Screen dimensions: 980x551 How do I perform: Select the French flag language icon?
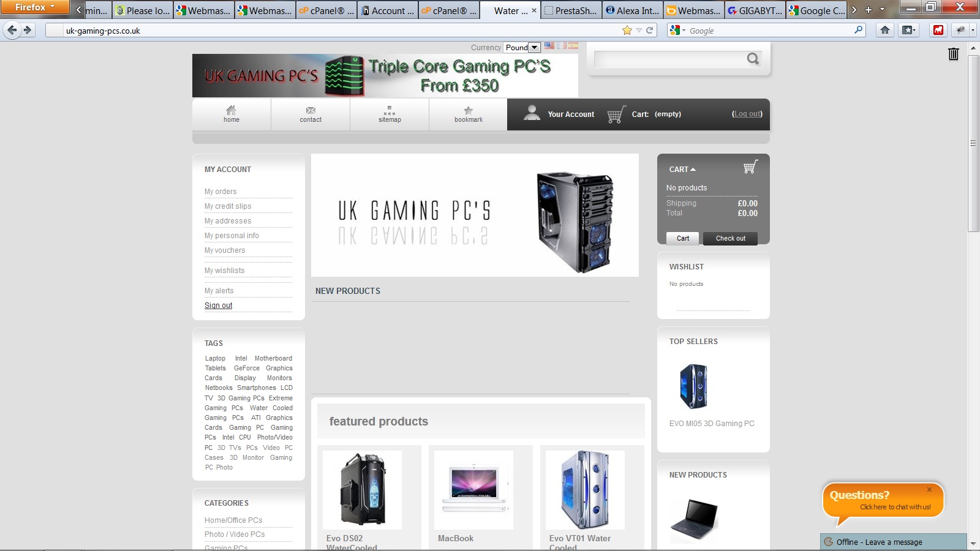pyautogui.click(x=561, y=46)
